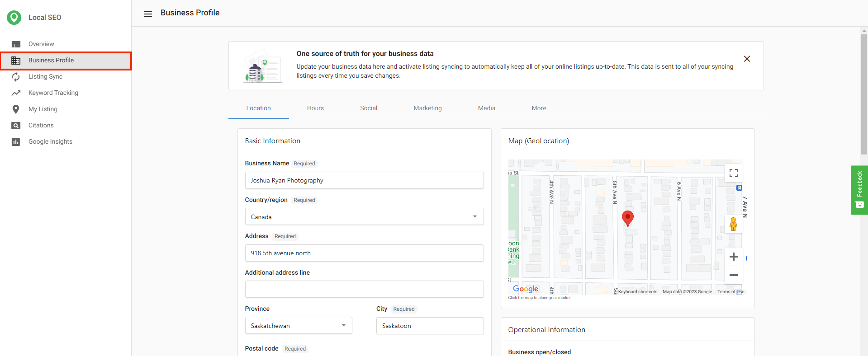The width and height of the screenshot is (868, 356).
Task: Click the hamburger menu icon
Action: tap(148, 14)
